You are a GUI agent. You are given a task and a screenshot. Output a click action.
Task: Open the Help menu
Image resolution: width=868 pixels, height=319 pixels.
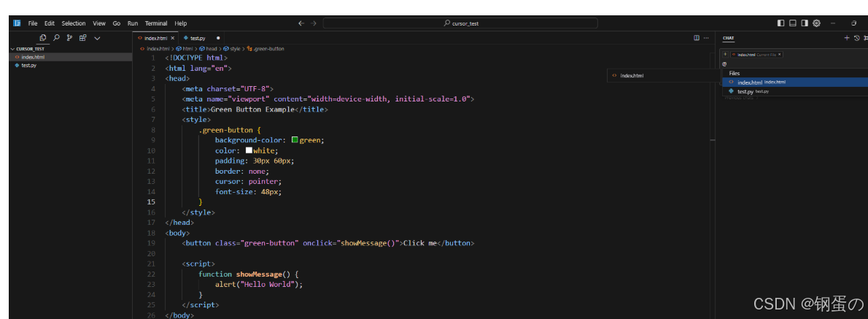(180, 23)
